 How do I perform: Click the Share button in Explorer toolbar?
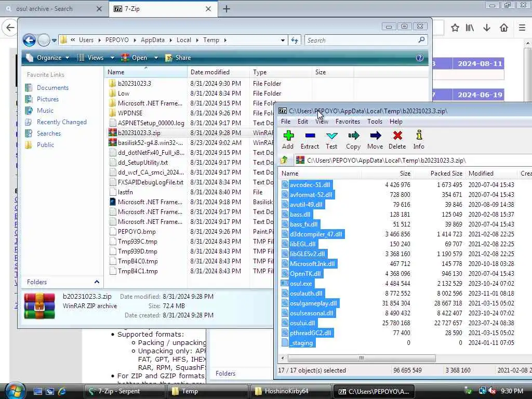tap(178, 58)
